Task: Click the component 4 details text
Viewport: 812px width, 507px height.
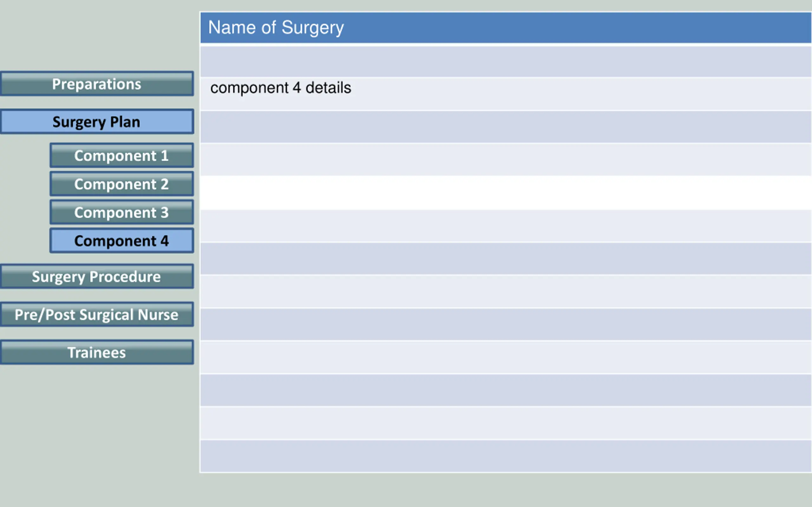Action: [280, 88]
